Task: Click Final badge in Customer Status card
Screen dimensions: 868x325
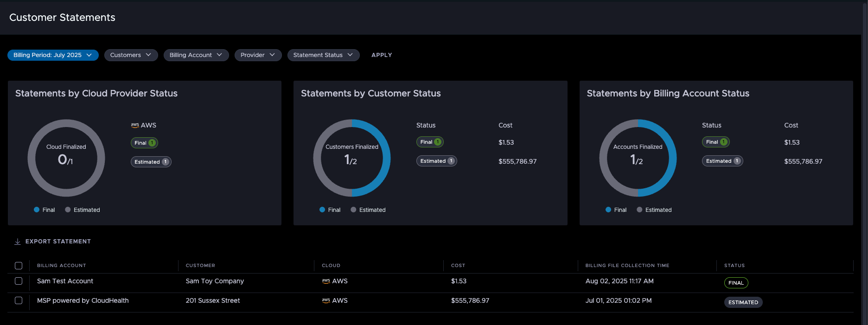Action: pyautogui.click(x=430, y=142)
